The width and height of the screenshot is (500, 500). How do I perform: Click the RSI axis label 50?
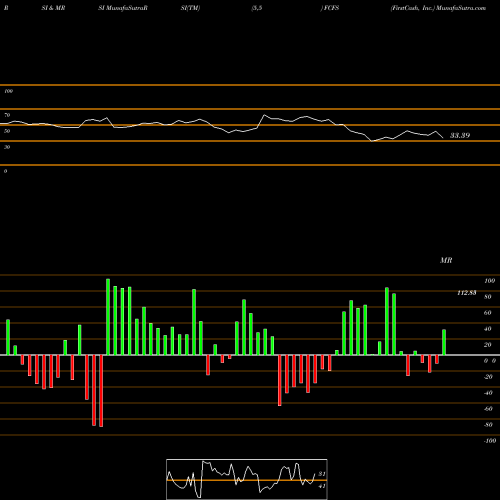(7, 131)
